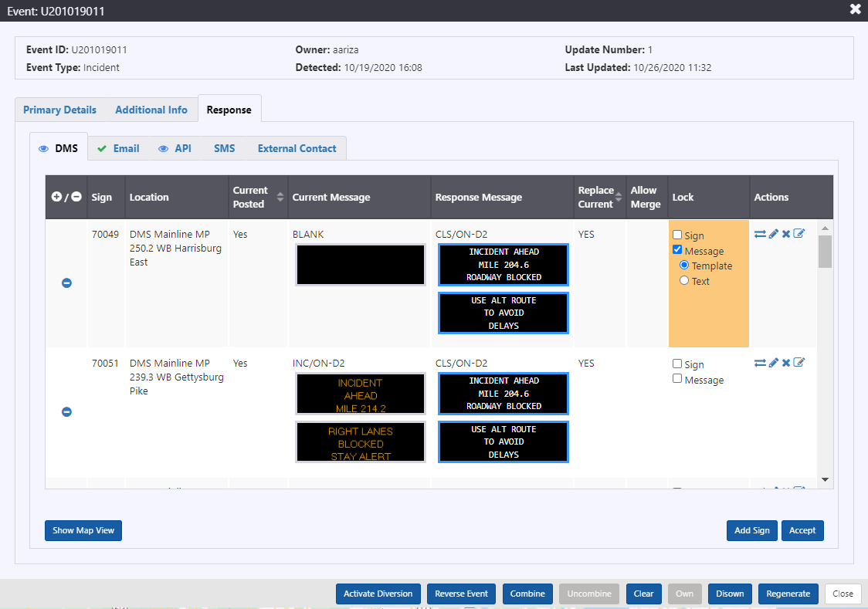Sort by Replace Current column arrows

tap(619, 197)
